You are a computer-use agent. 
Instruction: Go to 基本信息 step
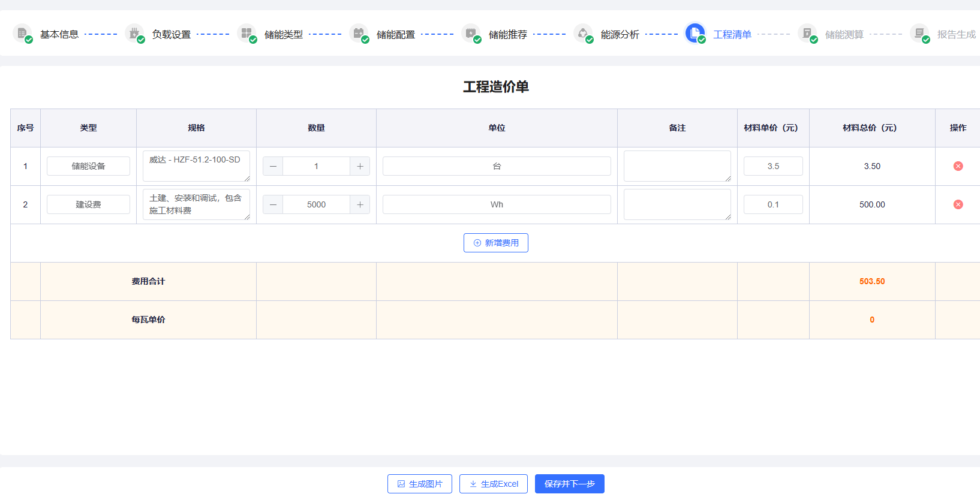coord(59,35)
